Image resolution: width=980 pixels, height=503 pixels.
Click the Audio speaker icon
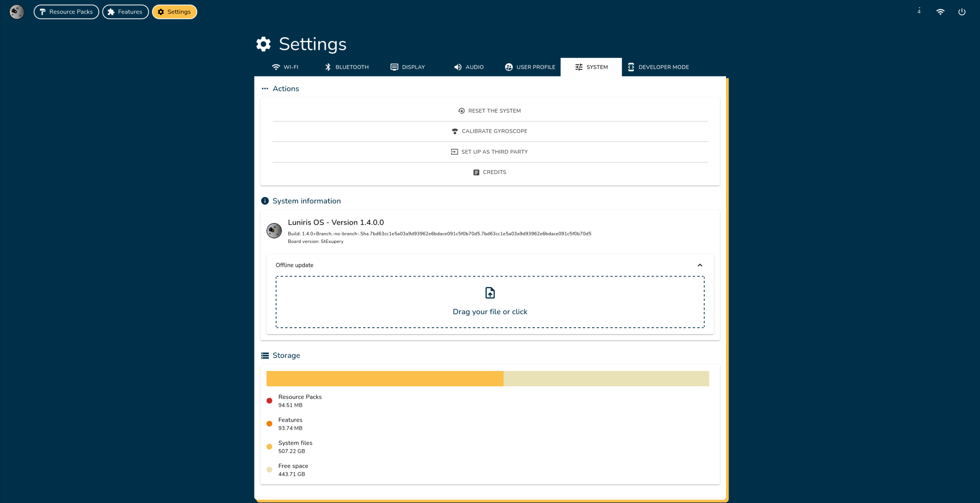pyautogui.click(x=457, y=67)
